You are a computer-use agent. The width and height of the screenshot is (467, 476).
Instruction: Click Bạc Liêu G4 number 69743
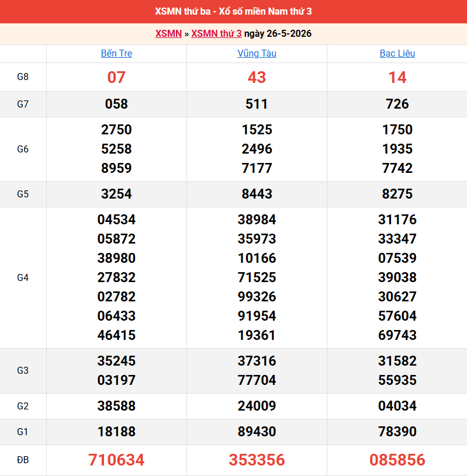[397, 335]
